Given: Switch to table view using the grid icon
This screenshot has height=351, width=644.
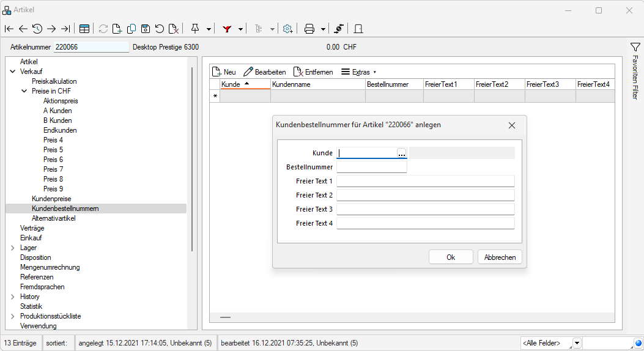Looking at the screenshot, I should pos(84,29).
